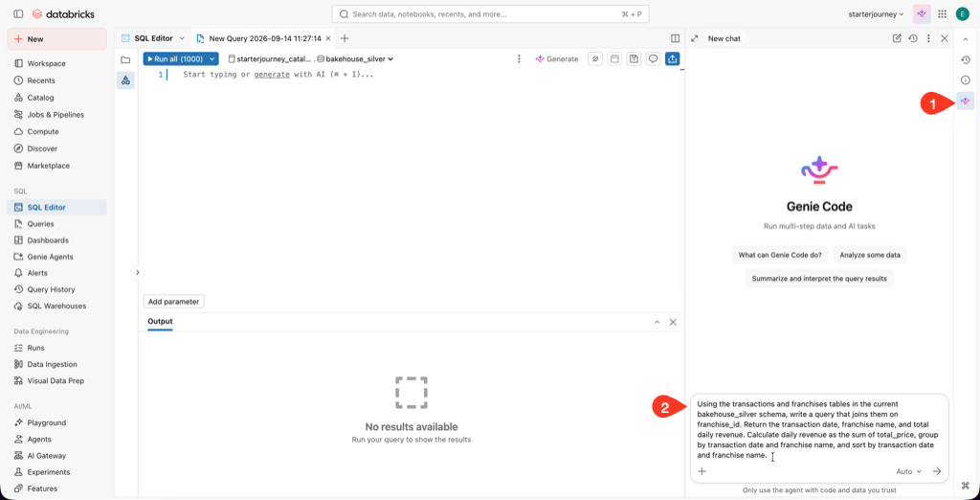Viewport: 980px width, 500px height.
Task: Collapse the right rail with the up chevron
Action: coord(966,39)
